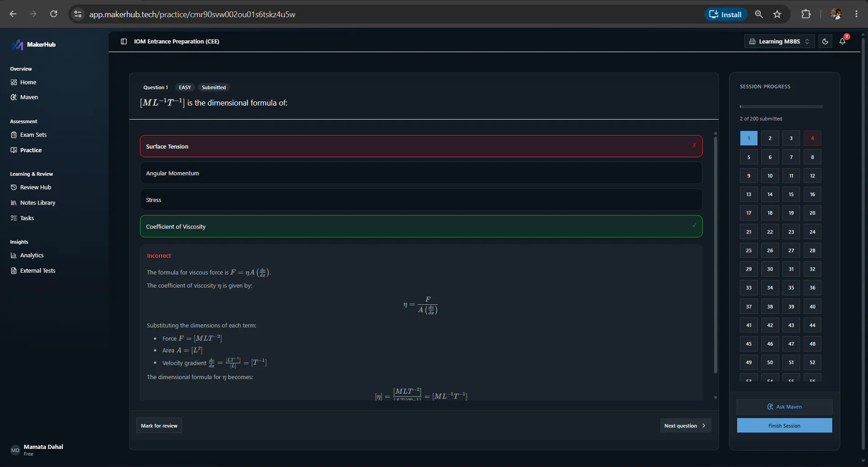The image size is (868, 467).
Task: Jump to question 16
Action: pos(812,194)
